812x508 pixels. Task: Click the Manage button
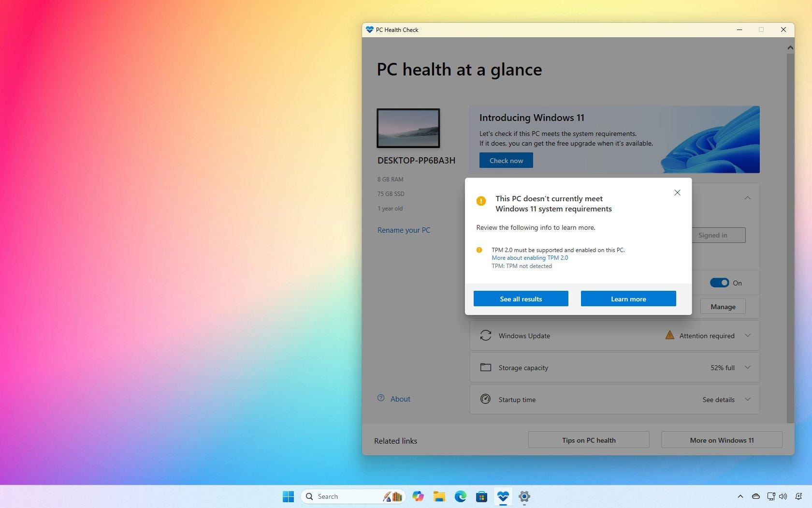(x=723, y=307)
